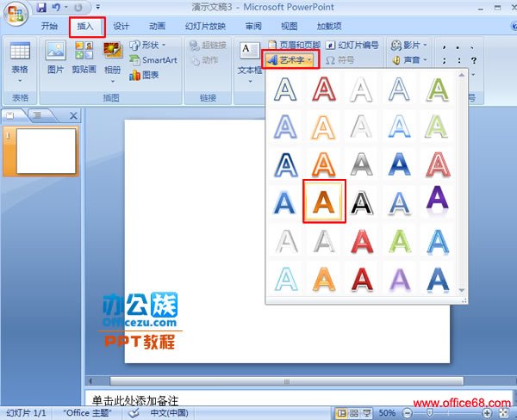Open the shapes (形状) dropdown
Viewport: 517px width, 420px height.
pos(148,45)
